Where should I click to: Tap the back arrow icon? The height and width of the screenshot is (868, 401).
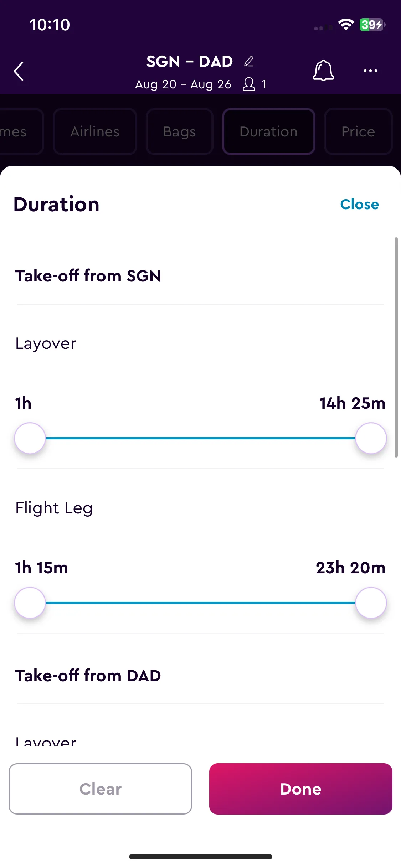[x=19, y=71]
